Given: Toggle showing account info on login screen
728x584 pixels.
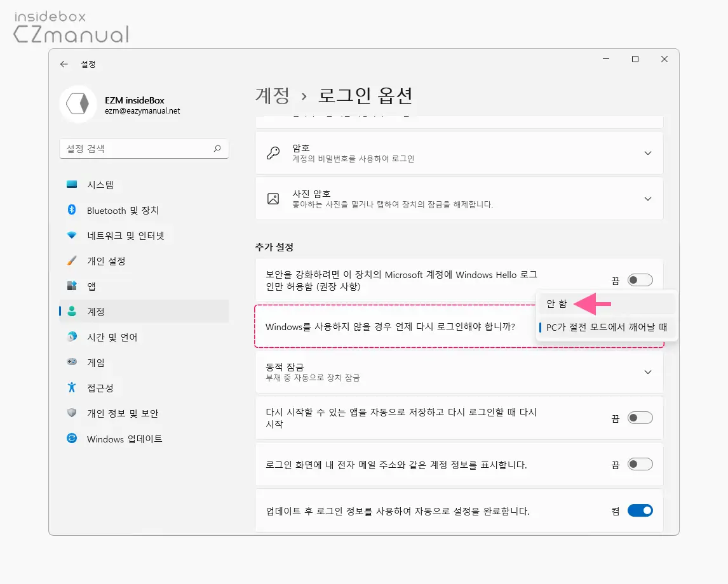Looking at the screenshot, I should point(640,464).
